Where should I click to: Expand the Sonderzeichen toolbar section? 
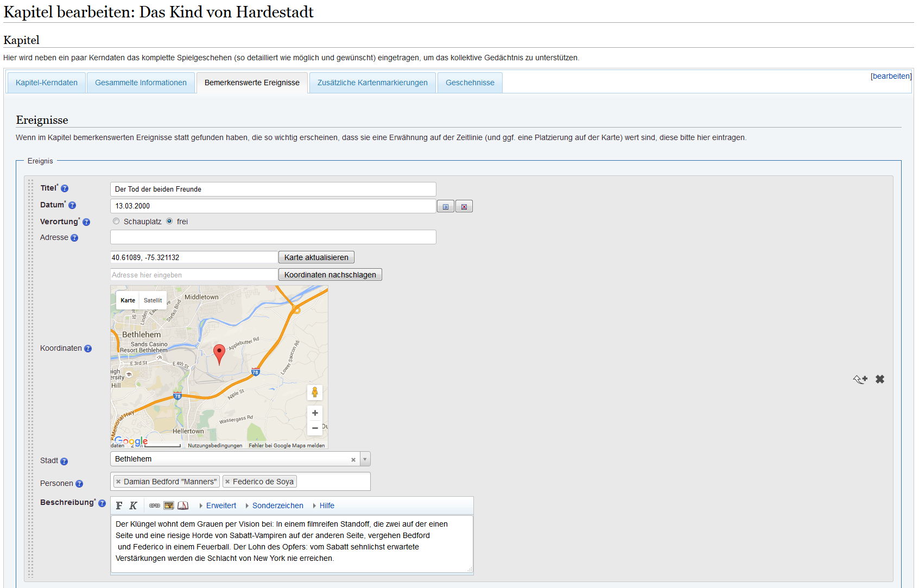click(x=277, y=505)
